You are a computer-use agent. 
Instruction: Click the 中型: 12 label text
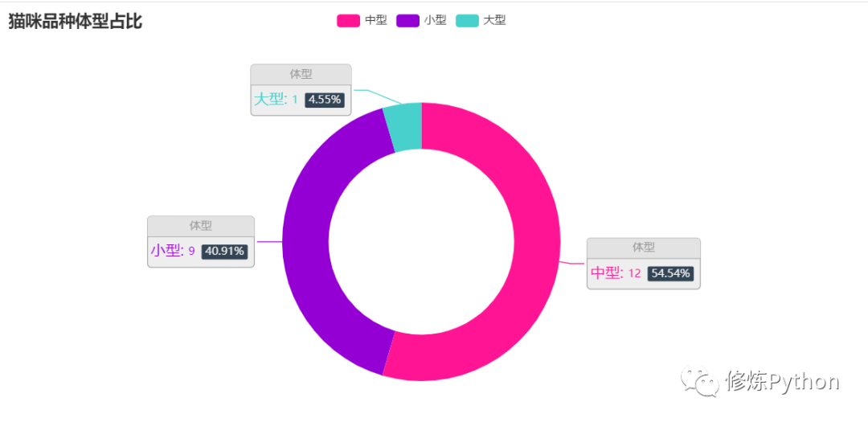pos(616,273)
